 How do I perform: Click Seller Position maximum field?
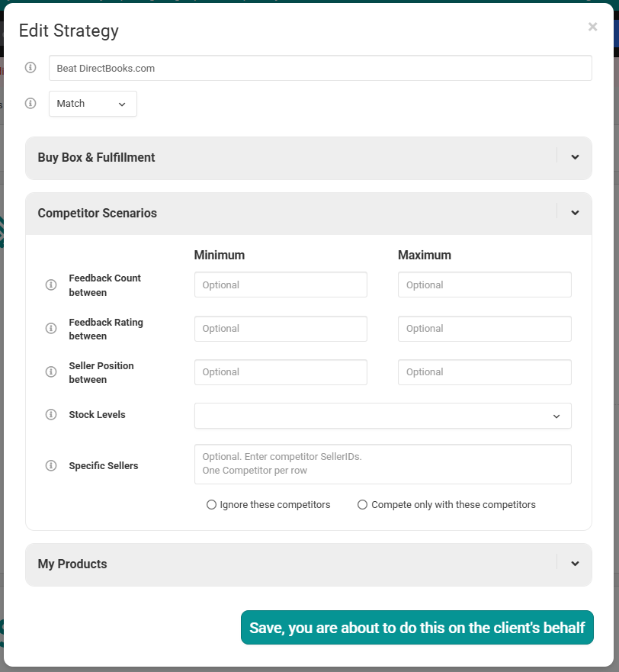click(485, 372)
